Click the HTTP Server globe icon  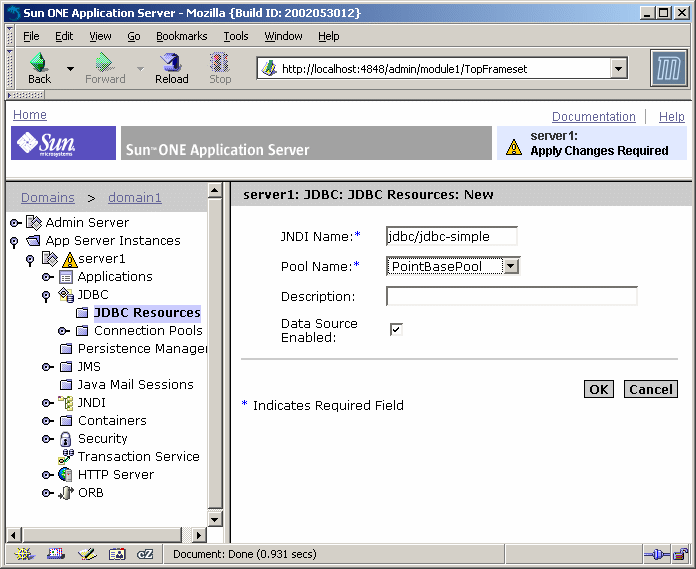tap(65, 475)
